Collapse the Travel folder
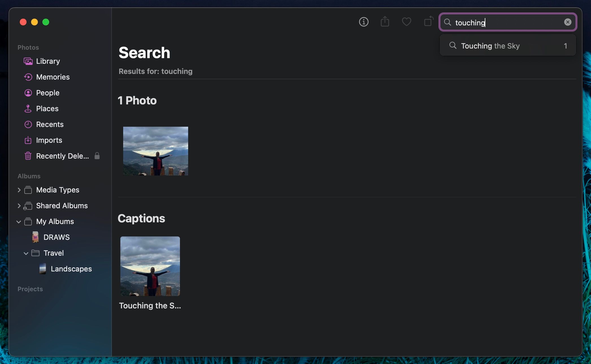 (x=26, y=253)
